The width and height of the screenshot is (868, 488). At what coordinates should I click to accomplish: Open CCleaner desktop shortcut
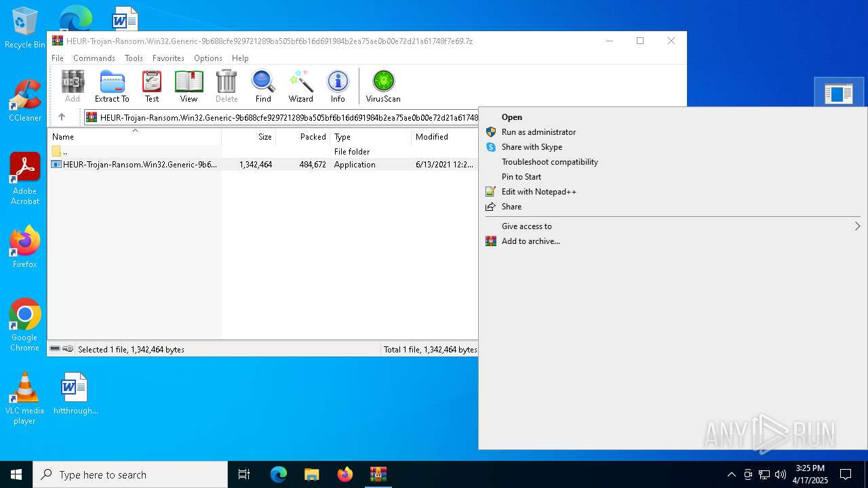point(25,102)
